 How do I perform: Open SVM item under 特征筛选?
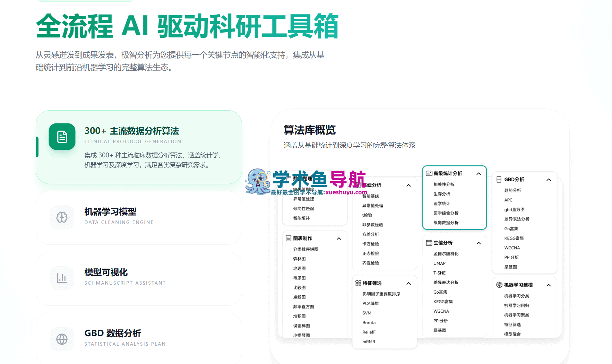(367, 313)
